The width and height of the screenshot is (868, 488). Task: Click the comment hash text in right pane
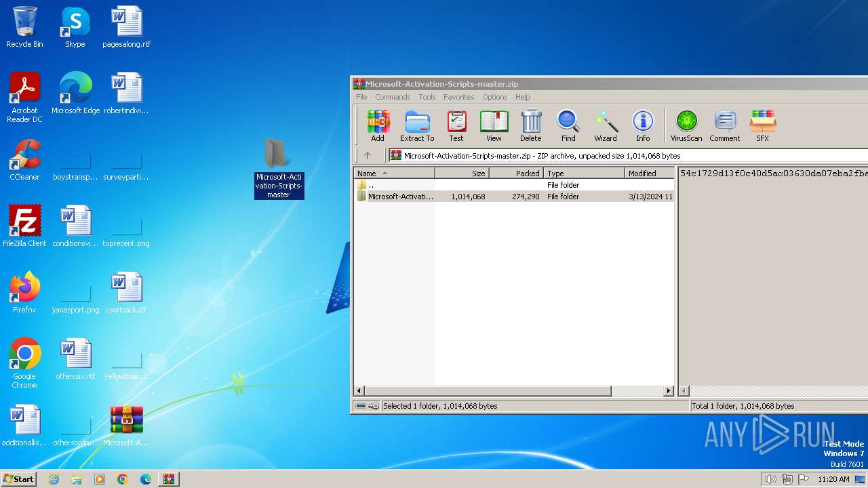774,174
